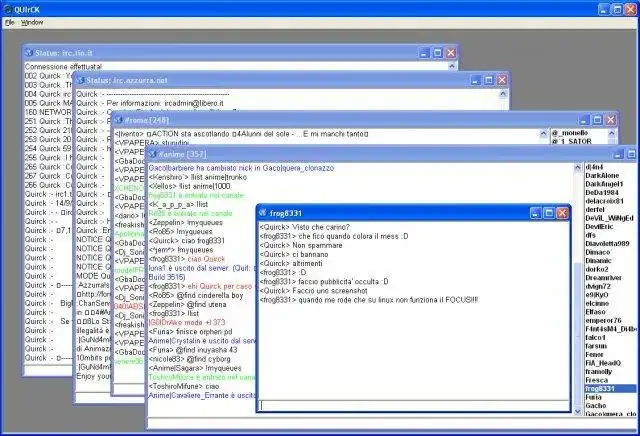
Task: Select @_monello in the #roma nick list
Action: (570, 133)
